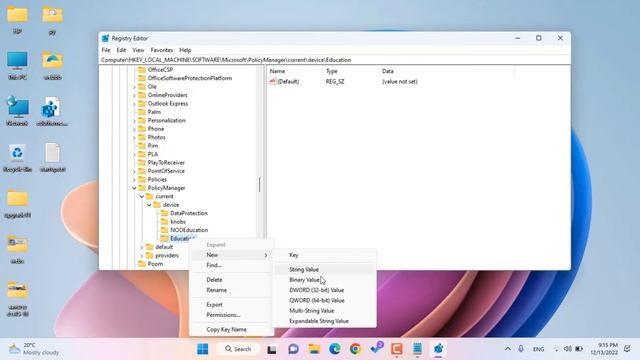640x360 pixels.
Task: Open the View menu
Action: 138,50
